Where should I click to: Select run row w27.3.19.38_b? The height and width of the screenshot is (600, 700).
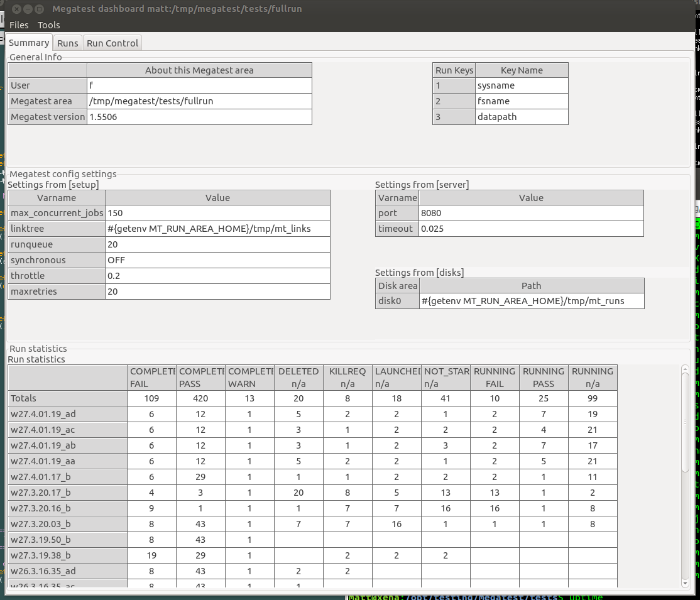[67, 555]
